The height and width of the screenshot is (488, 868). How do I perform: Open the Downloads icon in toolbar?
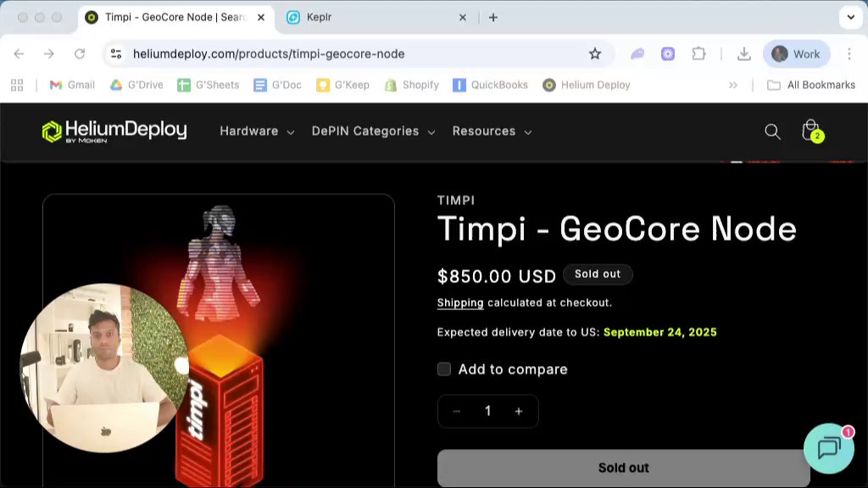(744, 53)
